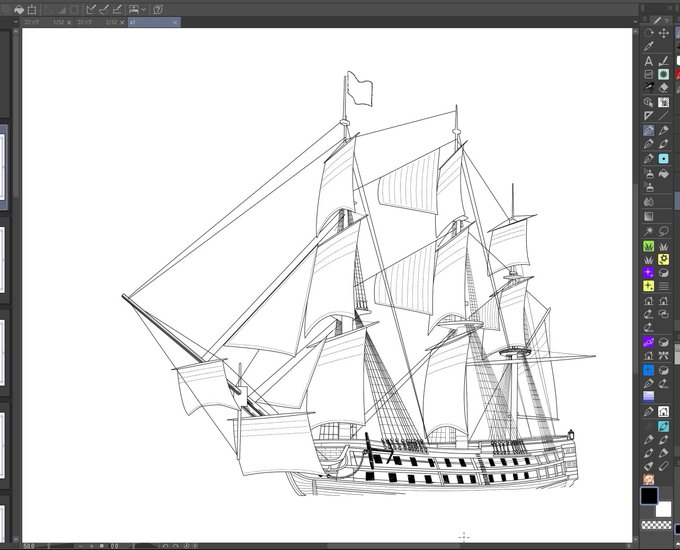Select the Lasso selection tool
680x550 pixels.
pyautogui.click(x=664, y=231)
